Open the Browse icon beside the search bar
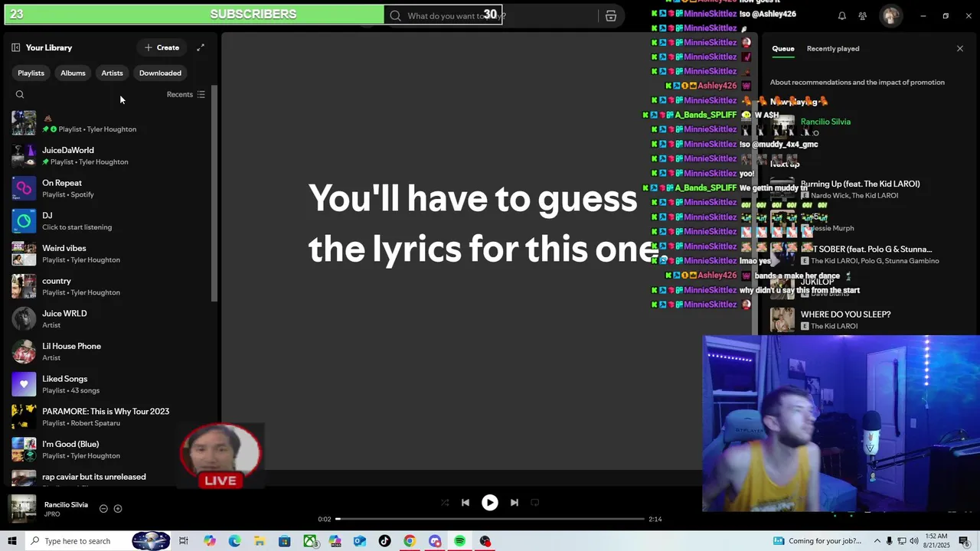Screen dimensions: 980x551 [x=611, y=16]
